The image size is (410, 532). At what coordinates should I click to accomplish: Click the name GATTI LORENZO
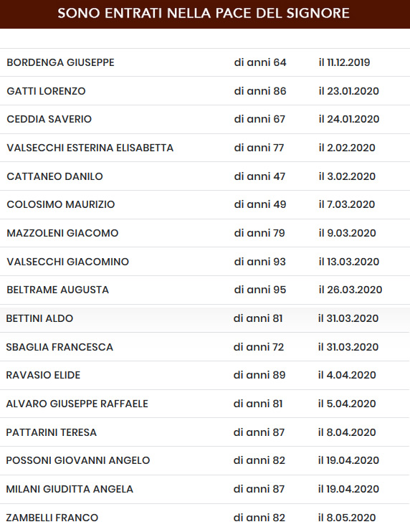click(x=46, y=91)
